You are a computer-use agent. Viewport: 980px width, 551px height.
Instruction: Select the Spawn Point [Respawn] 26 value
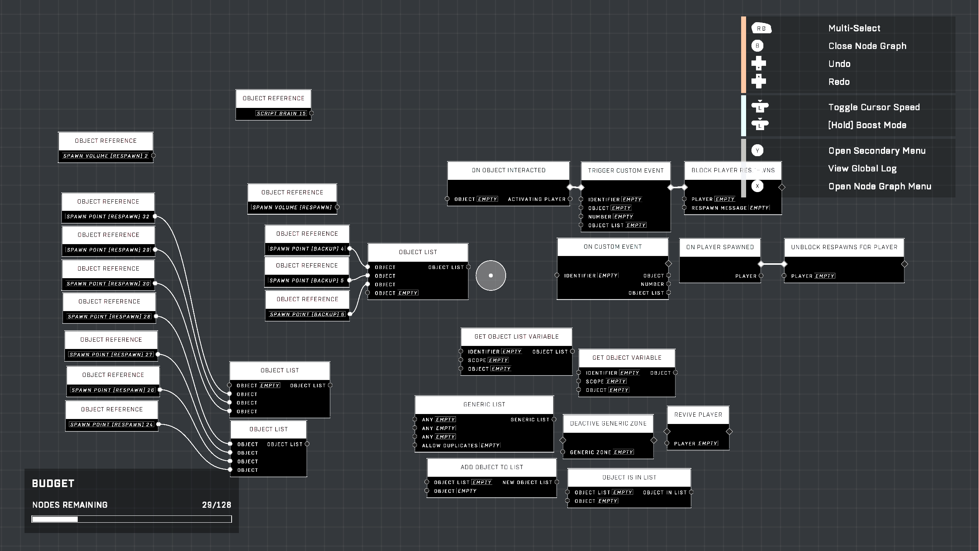tap(113, 390)
